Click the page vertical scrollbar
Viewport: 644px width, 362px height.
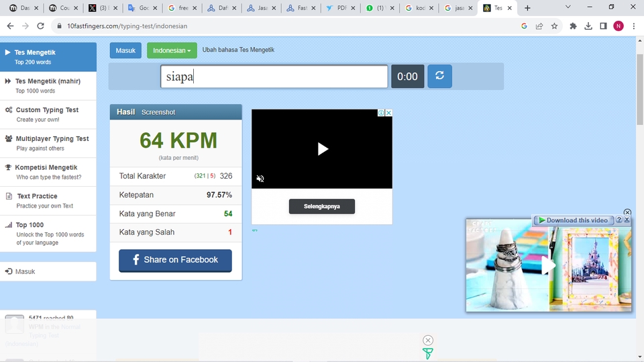[640, 89]
